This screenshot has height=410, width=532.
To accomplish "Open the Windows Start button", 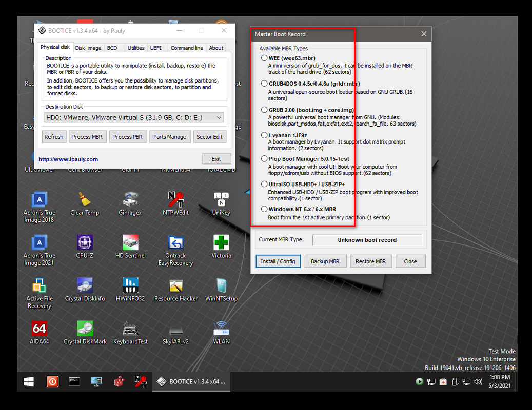I will (29, 382).
